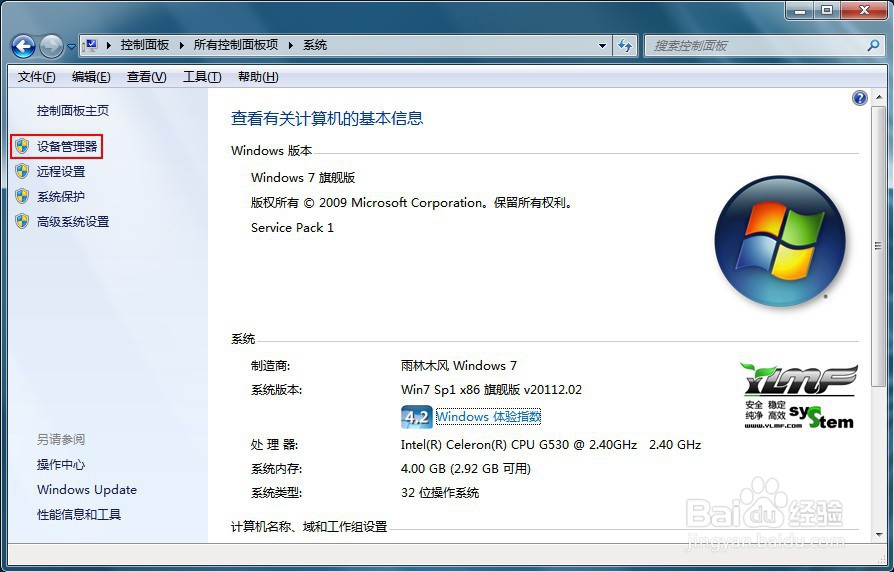Refresh the page with the refresh icon
Image resolution: width=894 pixels, height=572 pixels.
625,46
